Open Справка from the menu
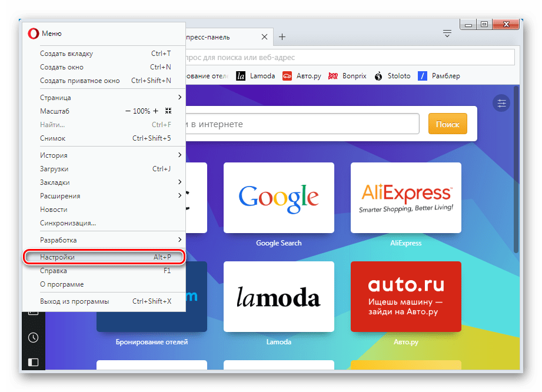Viewport: 542px width, 392px height. (x=104, y=271)
